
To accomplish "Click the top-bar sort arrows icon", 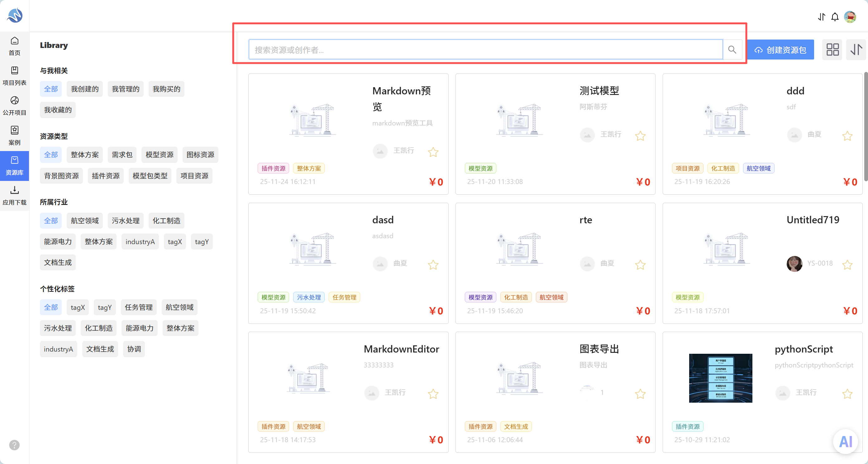I will click(822, 17).
